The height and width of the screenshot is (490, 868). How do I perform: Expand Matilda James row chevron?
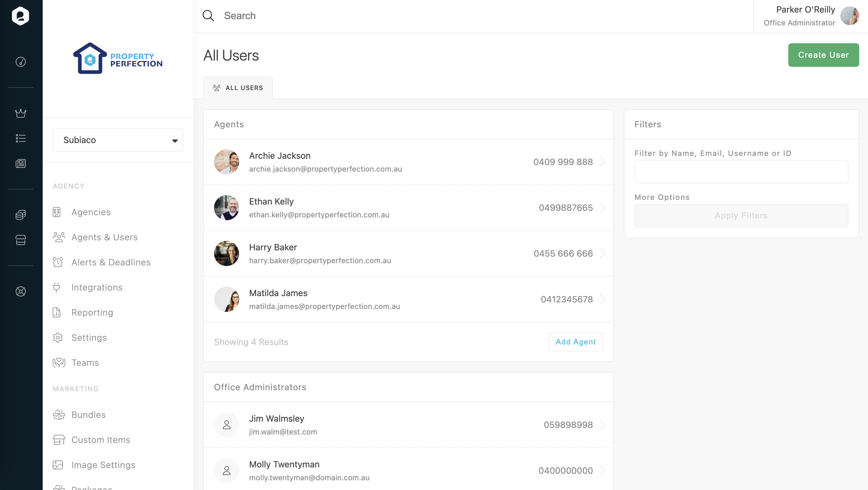coord(603,299)
